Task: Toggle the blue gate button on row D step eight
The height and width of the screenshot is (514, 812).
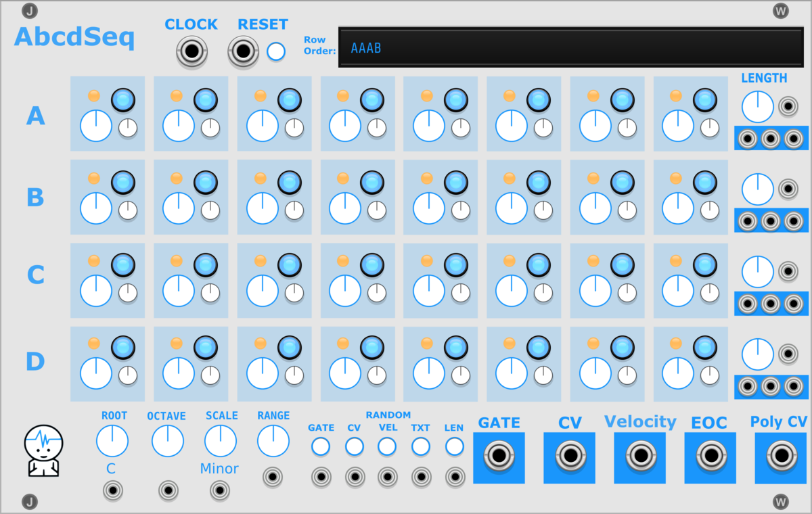Action: (705, 348)
